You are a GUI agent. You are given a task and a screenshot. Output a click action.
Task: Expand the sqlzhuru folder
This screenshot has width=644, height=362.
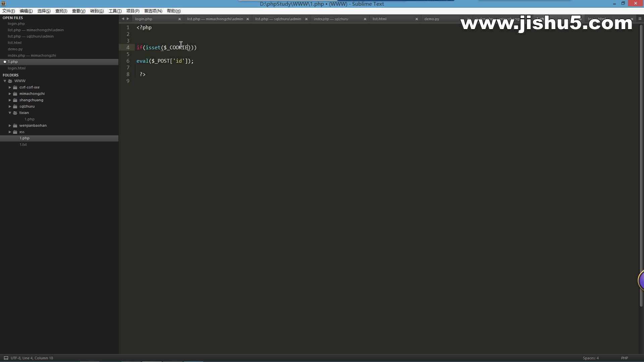coord(10,106)
